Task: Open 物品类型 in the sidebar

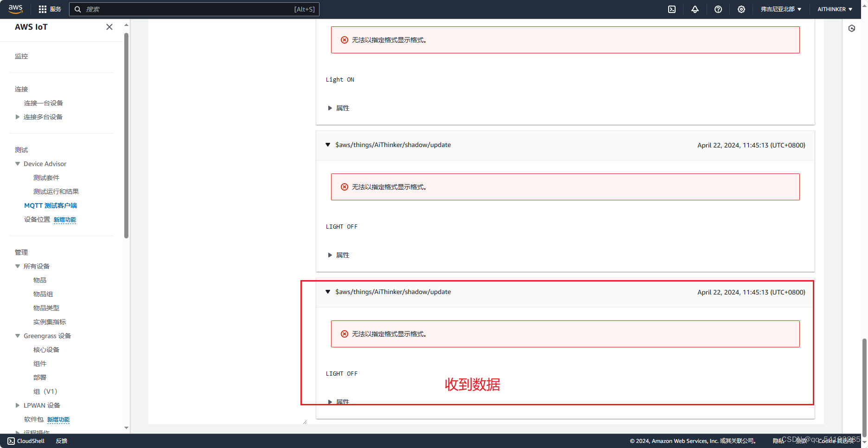Action: (x=46, y=308)
